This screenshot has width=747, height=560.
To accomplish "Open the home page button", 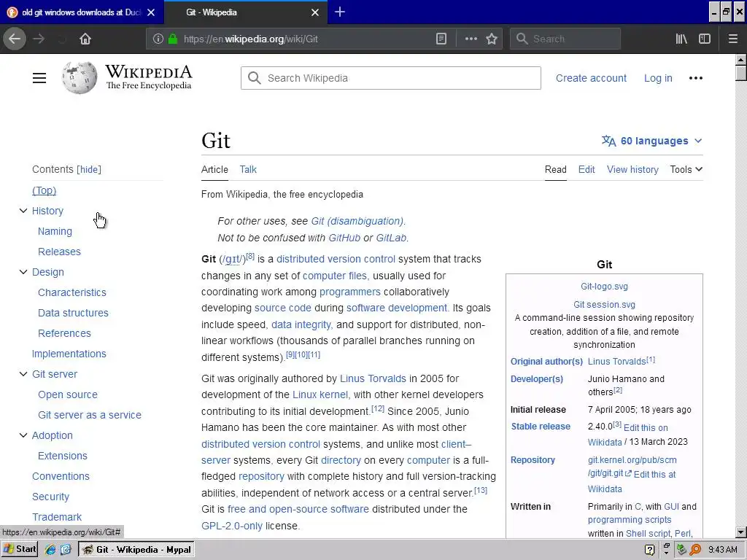I will [x=85, y=39].
